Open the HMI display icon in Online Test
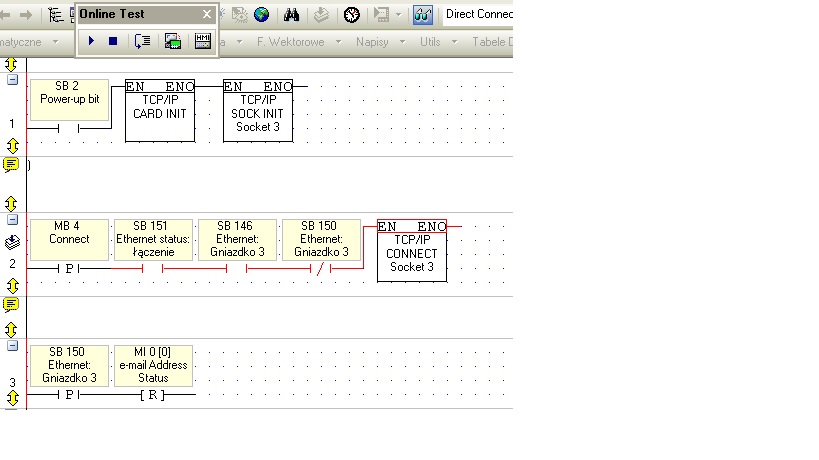819x460 pixels. pyautogui.click(x=203, y=41)
